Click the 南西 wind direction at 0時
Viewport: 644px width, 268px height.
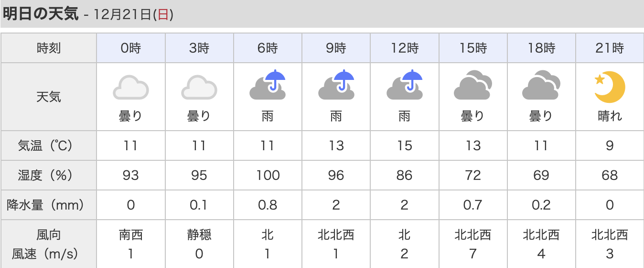click(x=131, y=235)
